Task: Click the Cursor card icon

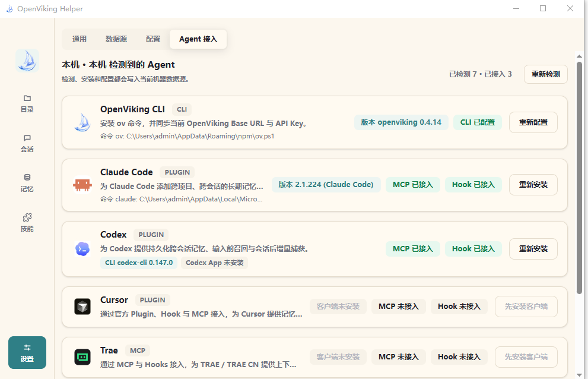Action: point(82,307)
